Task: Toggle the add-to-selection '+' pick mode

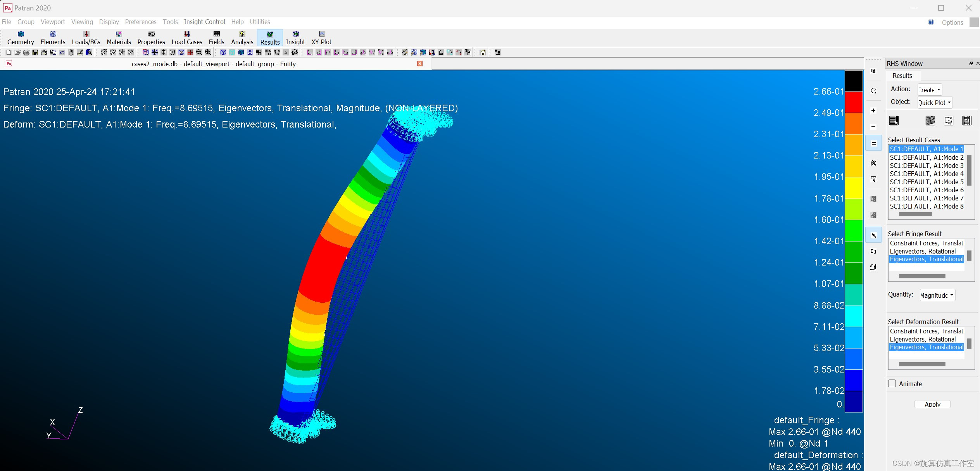Action: pos(873,110)
